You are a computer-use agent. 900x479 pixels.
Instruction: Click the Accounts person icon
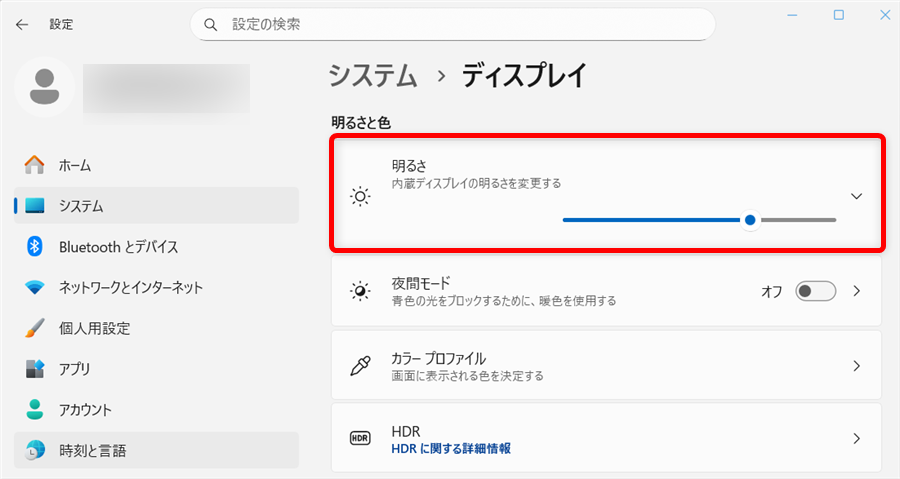coord(34,410)
